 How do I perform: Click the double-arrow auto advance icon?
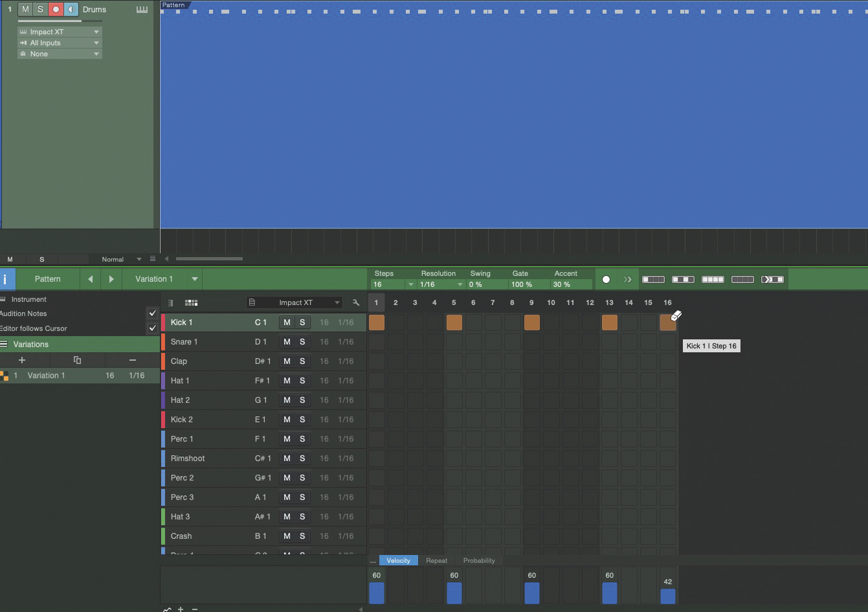627,280
